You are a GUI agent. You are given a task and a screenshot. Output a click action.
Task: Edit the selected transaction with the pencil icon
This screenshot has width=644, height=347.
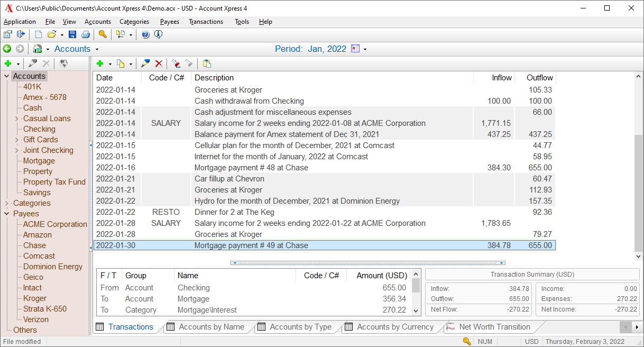(x=145, y=64)
